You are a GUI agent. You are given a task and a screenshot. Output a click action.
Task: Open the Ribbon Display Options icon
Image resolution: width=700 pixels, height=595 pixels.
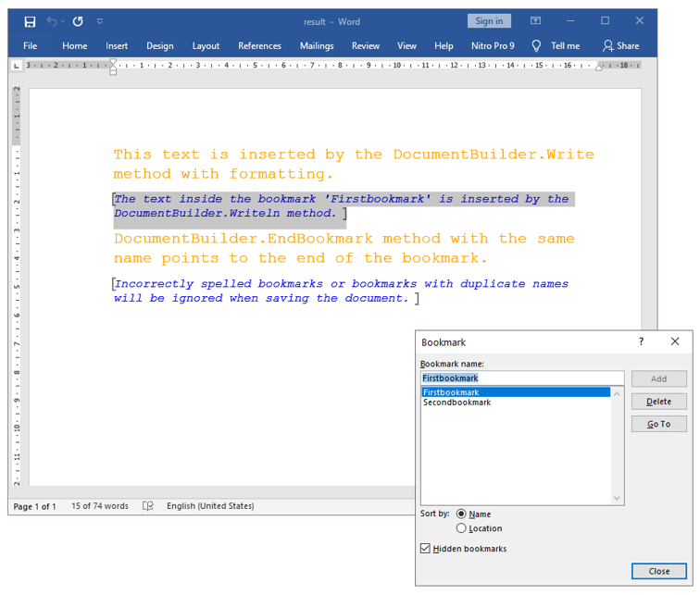pos(535,21)
